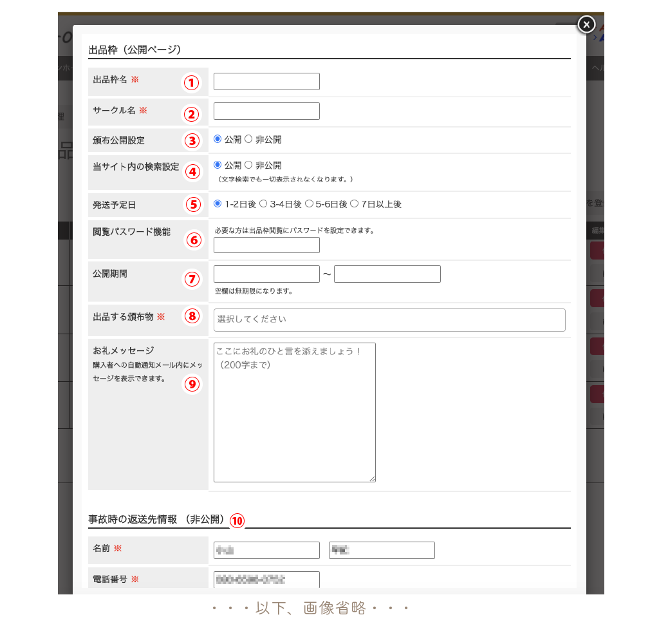This screenshot has height=644, width=659.
Task: Click the お礼メッセージ text area
Action: coord(294,412)
